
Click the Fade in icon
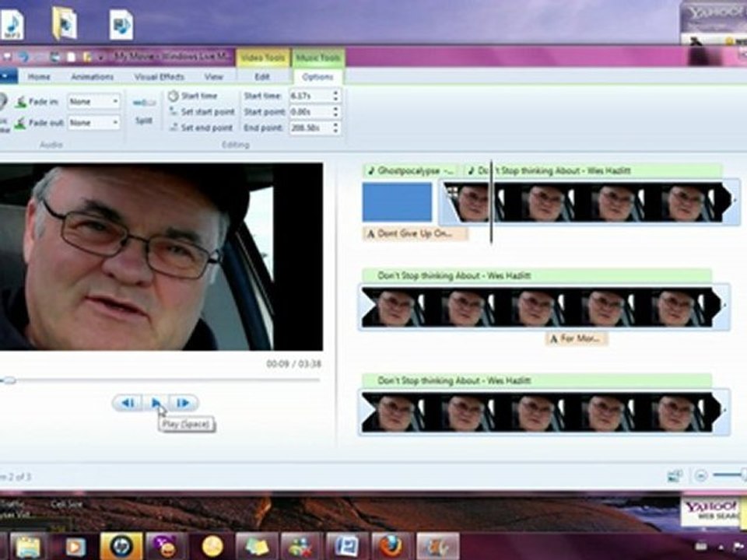tap(20, 101)
